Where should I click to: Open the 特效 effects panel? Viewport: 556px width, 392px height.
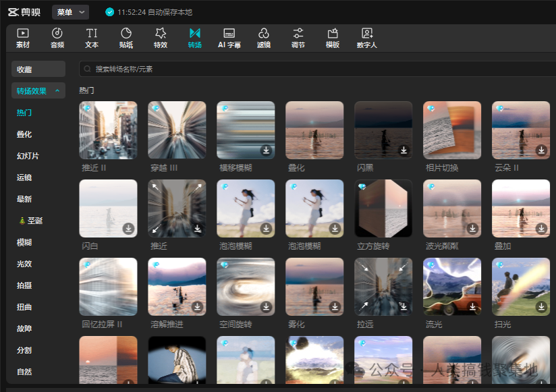coord(161,38)
